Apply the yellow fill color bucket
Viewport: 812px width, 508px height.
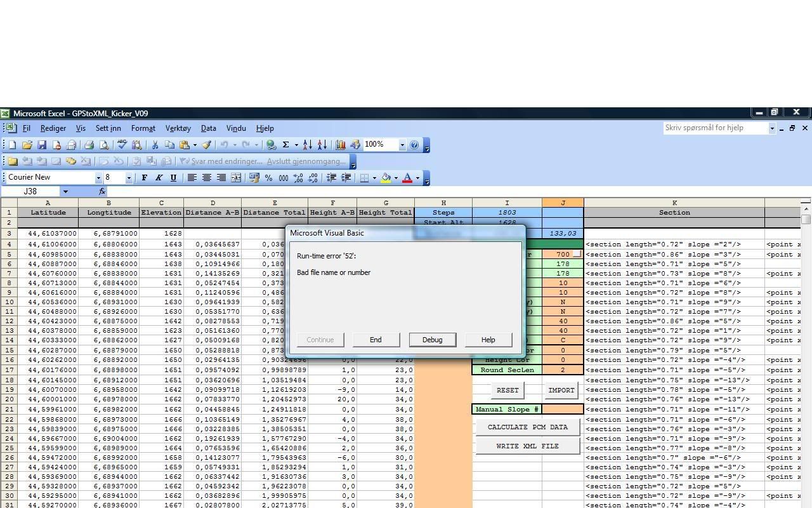coord(385,178)
